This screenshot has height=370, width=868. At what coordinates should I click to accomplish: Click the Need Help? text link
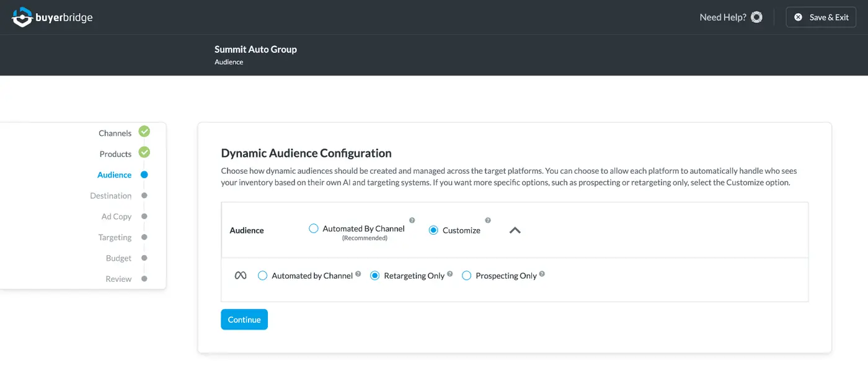click(x=723, y=17)
